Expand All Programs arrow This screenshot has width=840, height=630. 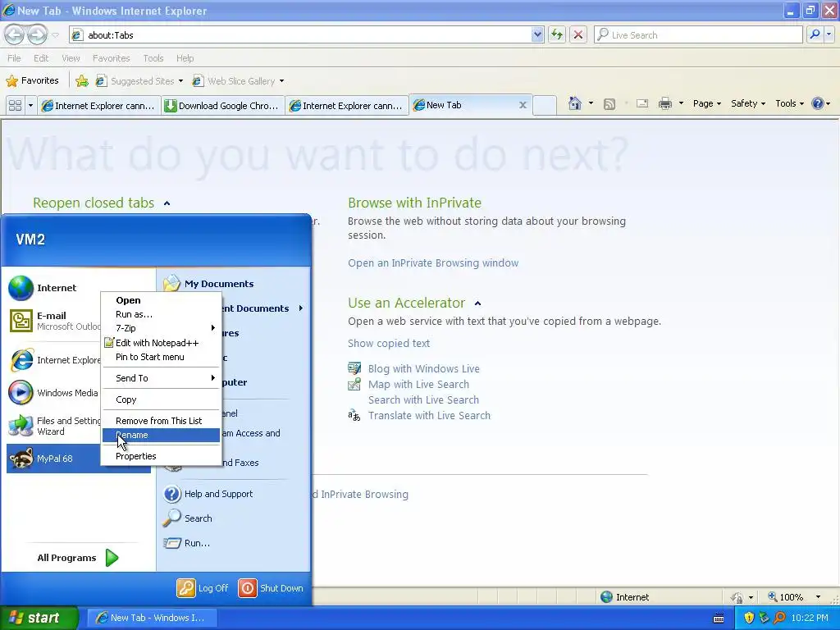(x=112, y=558)
